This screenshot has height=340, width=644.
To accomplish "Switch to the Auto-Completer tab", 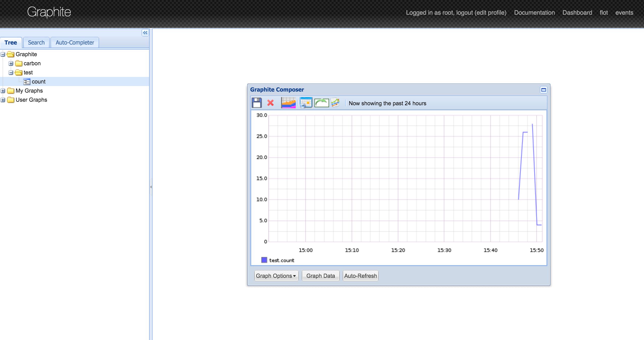I will pos(75,42).
